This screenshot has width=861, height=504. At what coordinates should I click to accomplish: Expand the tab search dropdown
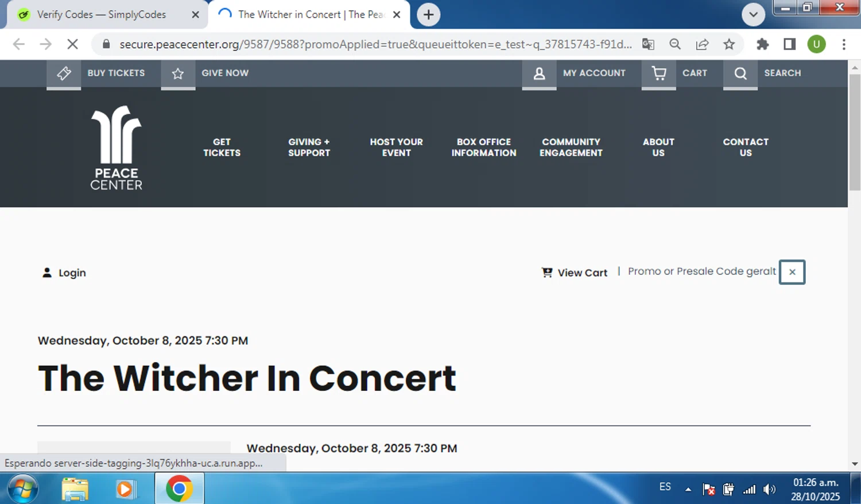[753, 14]
